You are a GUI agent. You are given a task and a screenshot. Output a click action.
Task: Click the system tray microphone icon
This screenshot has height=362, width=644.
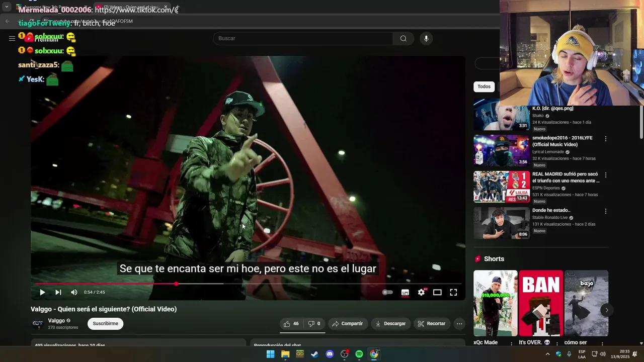pyautogui.click(x=569, y=354)
